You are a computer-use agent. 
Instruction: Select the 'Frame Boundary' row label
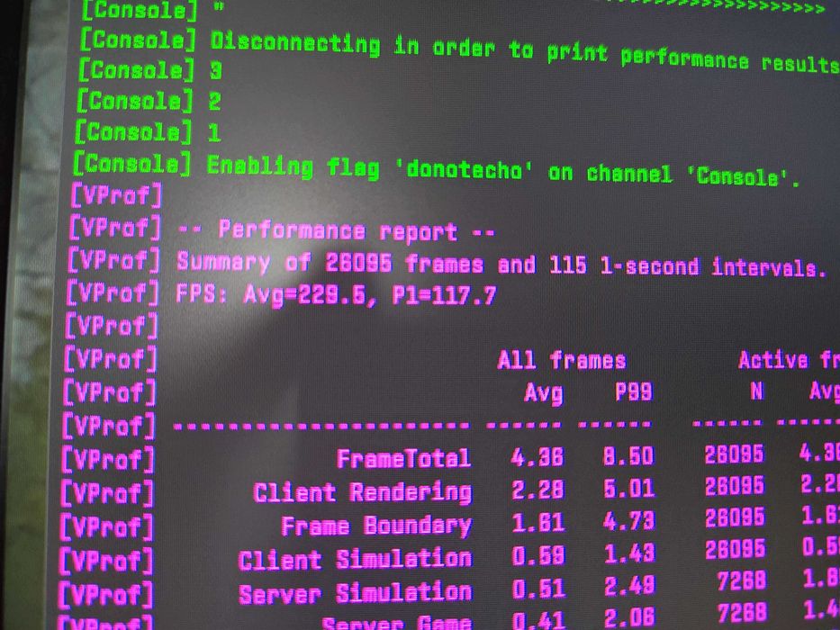(x=376, y=526)
